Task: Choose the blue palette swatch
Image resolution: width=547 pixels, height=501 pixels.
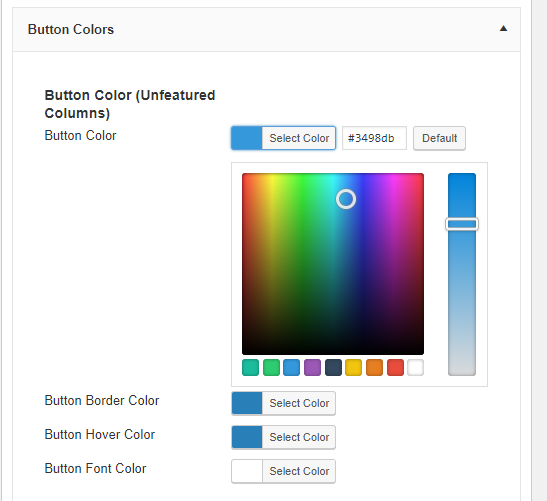Action: (x=292, y=367)
